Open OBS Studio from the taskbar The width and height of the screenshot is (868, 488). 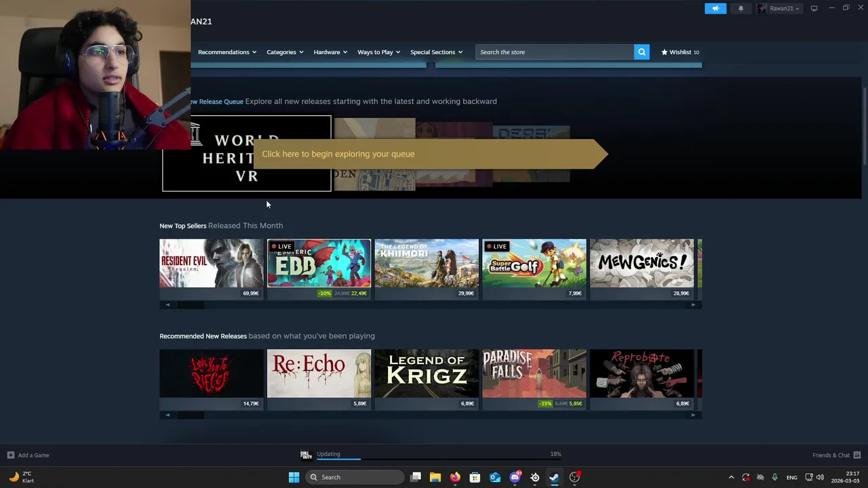[x=574, y=477]
